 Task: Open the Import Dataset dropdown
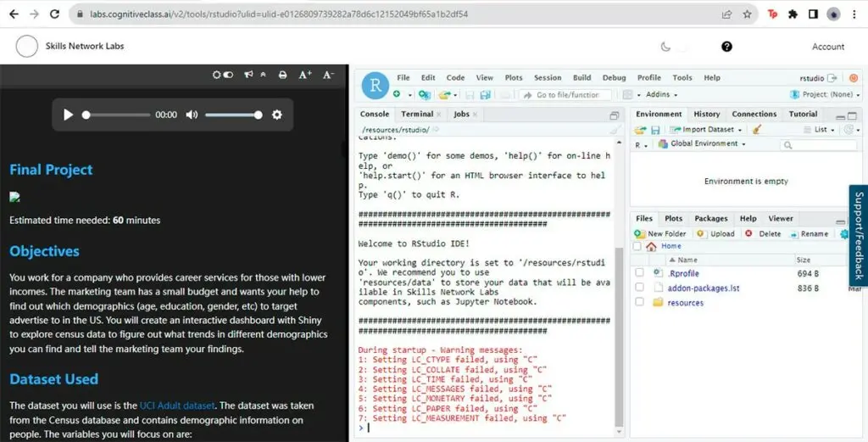point(706,130)
